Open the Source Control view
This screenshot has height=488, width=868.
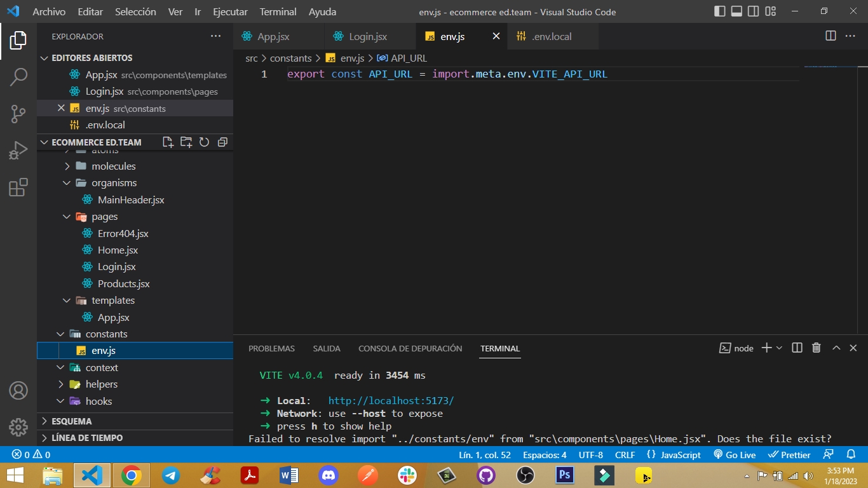18,114
